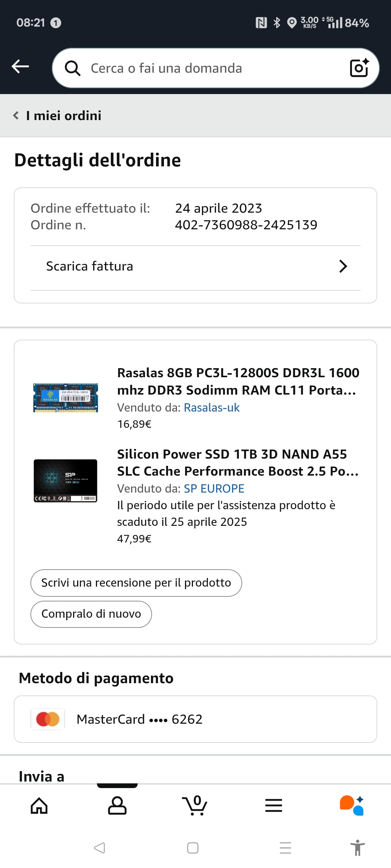
Task: Launch the Rufus AI assistant icon
Action: [352, 806]
